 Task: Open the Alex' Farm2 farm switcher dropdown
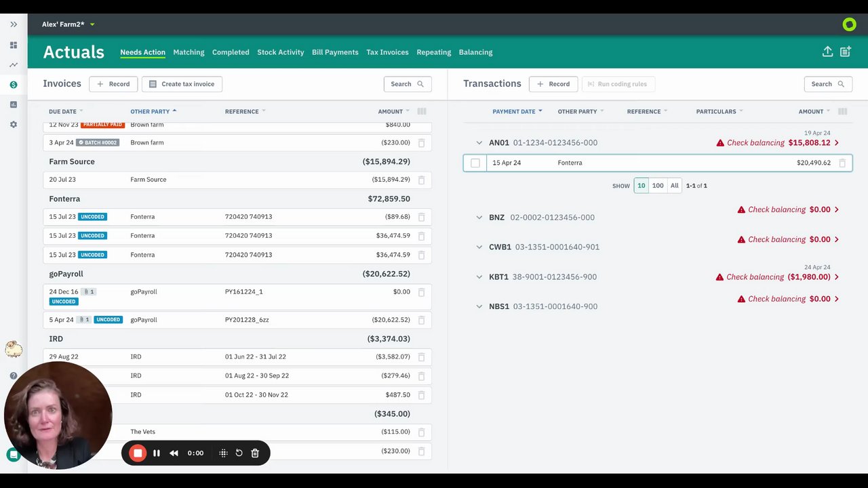point(68,24)
